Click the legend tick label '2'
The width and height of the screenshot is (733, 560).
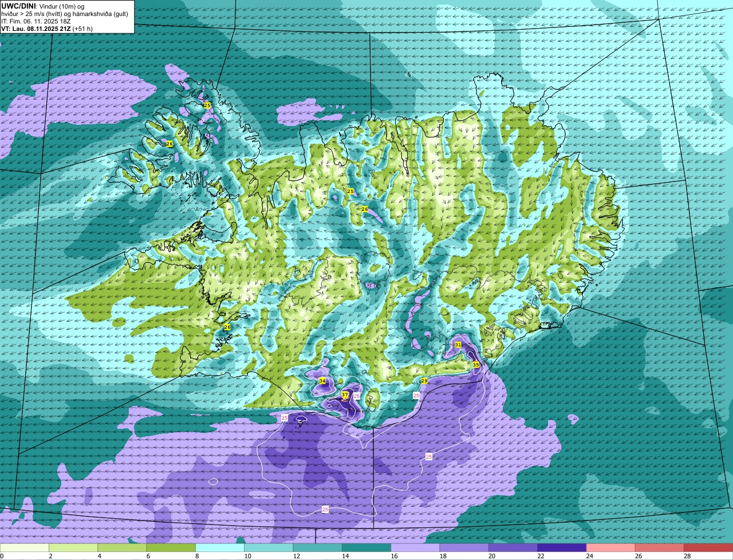click(50, 555)
